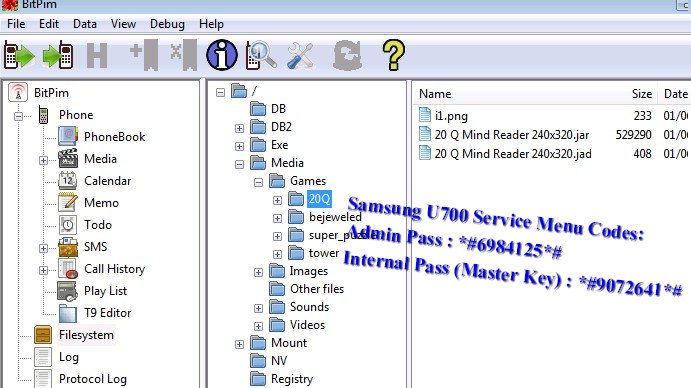The image size is (691, 388).
Task: Select the super_puzzle folder
Action: click(x=344, y=235)
